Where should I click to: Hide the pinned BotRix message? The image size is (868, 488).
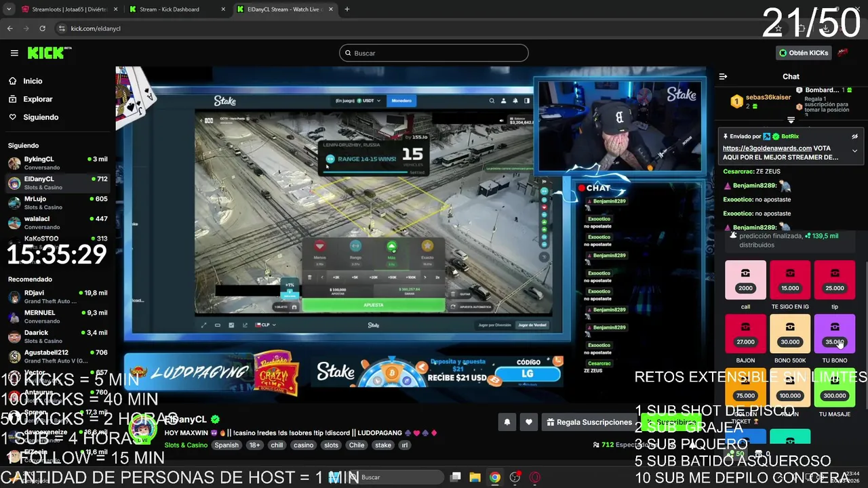pyautogui.click(x=854, y=136)
